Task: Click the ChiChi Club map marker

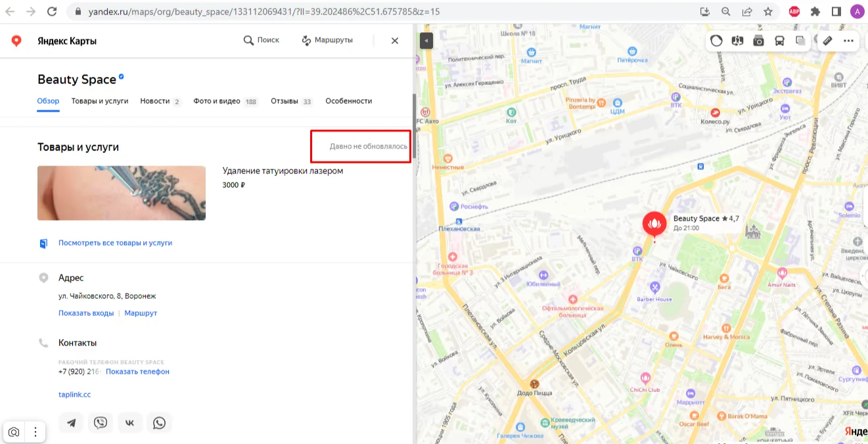Action: click(646, 378)
